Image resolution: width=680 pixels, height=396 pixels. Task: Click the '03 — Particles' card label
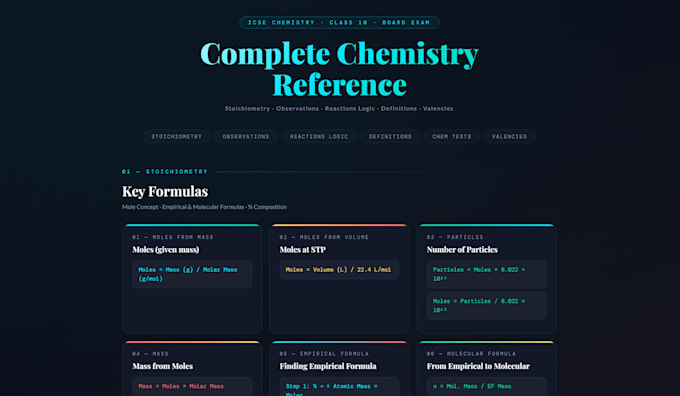(x=455, y=237)
